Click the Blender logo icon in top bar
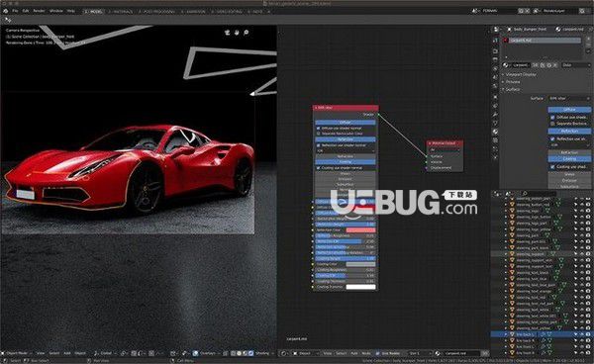 click(6, 11)
